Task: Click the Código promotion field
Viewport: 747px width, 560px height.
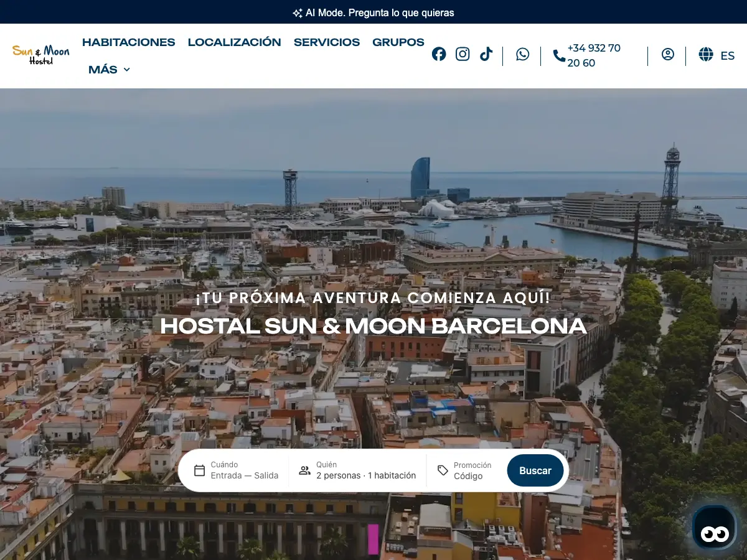Action: (468, 476)
